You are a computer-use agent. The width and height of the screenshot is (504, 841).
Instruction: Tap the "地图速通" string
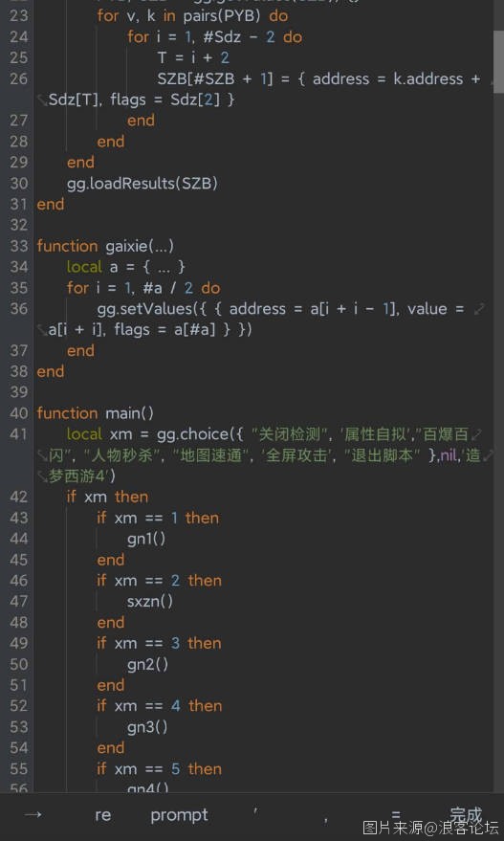click(211, 455)
